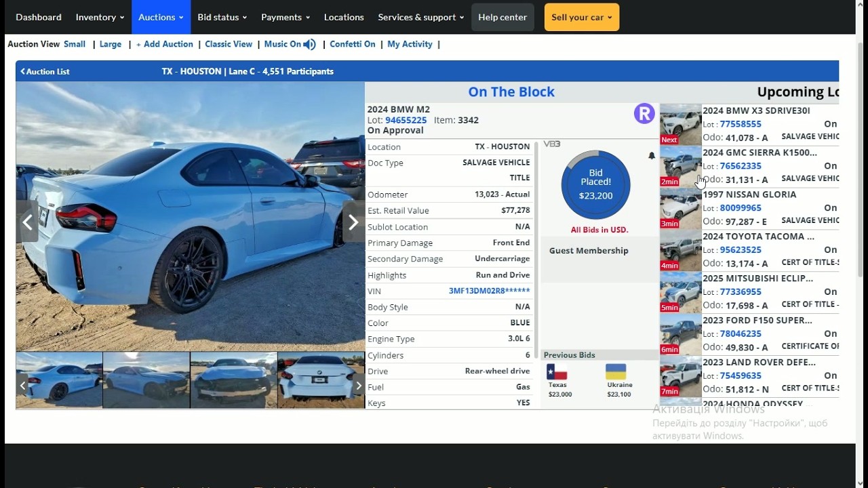Click the Primary Damage Front End row

(x=449, y=243)
